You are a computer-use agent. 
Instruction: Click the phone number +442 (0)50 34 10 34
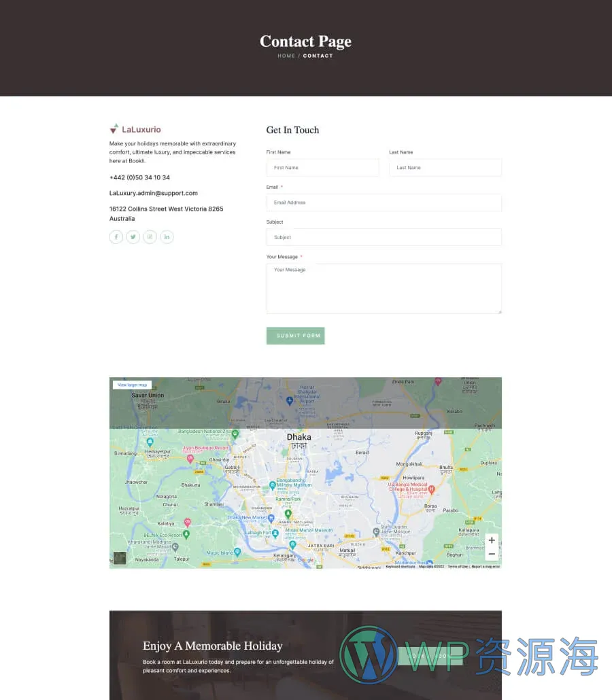139,177
